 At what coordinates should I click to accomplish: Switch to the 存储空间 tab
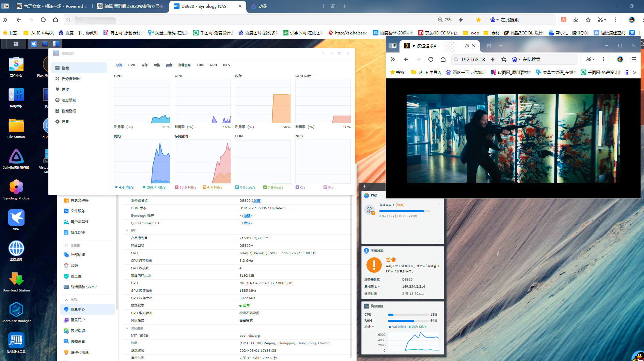pyautogui.click(x=184, y=65)
